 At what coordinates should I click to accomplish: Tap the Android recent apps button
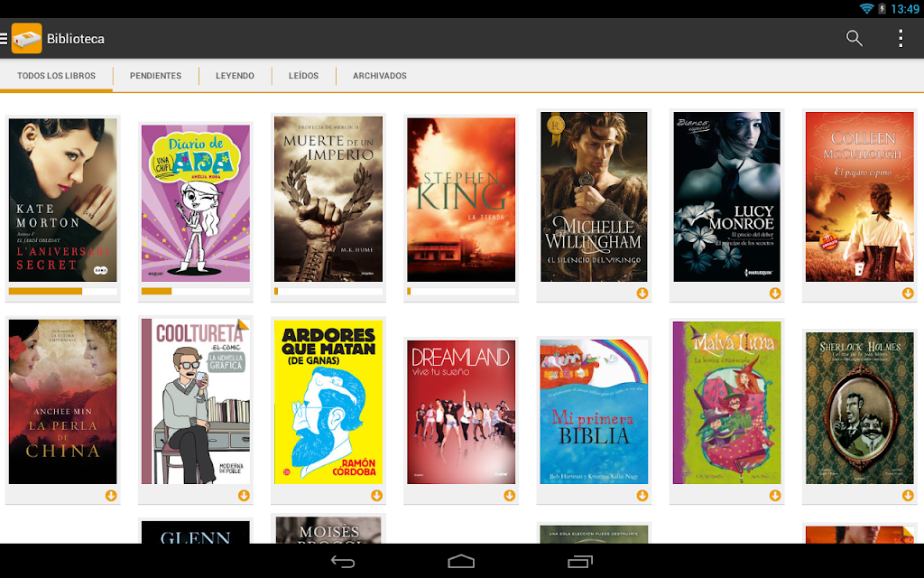click(580, 561)
